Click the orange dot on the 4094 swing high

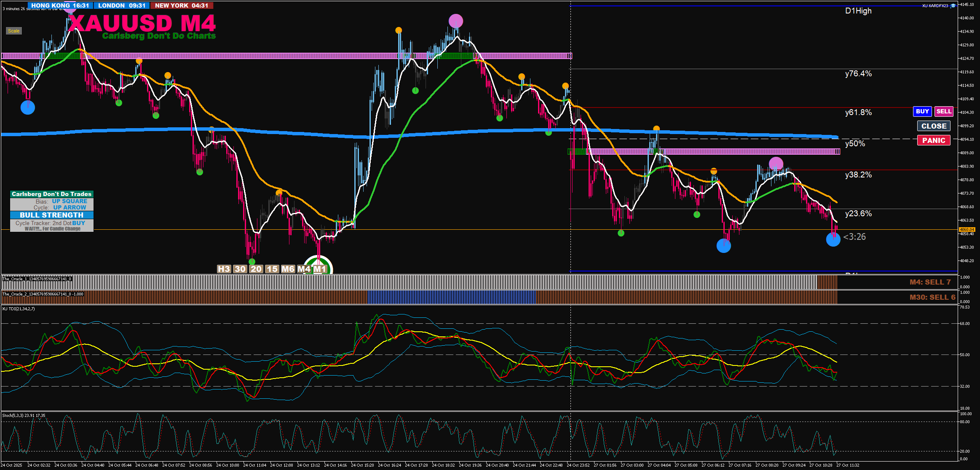point(656,129)
